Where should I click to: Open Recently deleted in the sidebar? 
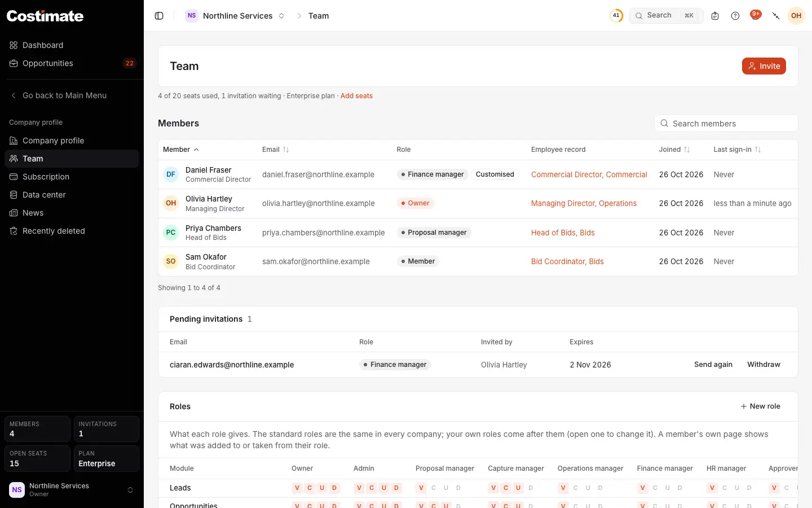[x=72, y=231]
